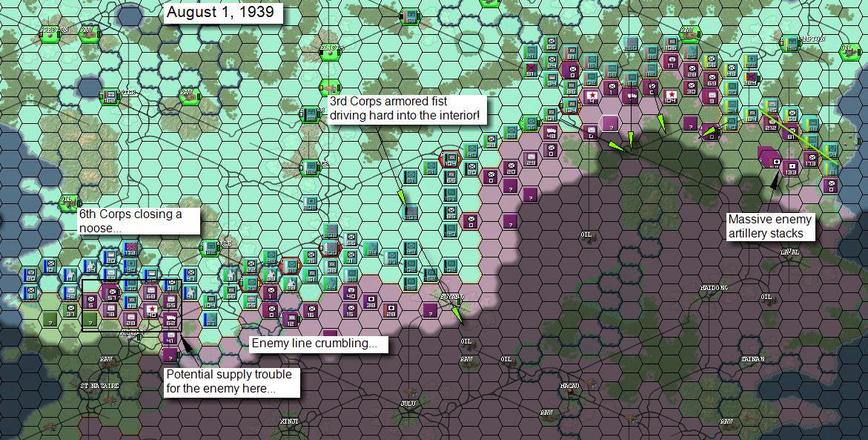Click the teal unit 101
Screen dimensions: 868x440
click(550, 115)
